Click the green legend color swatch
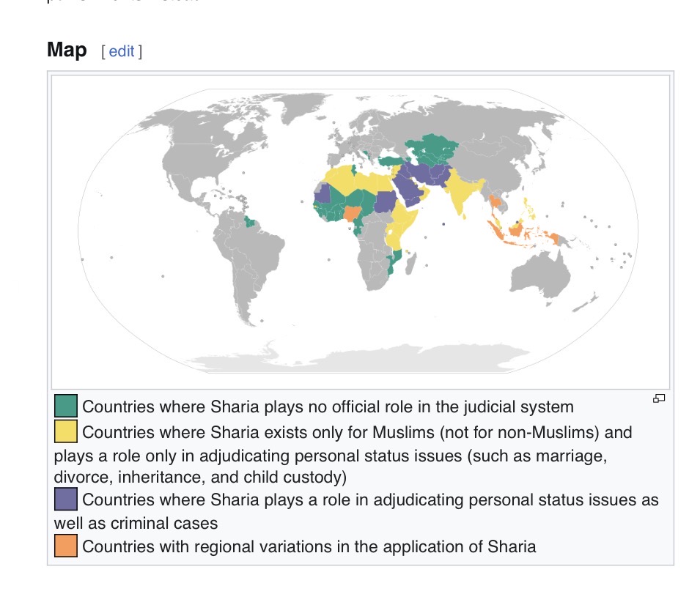Screen dimensions: 700x594 [66, 406]
